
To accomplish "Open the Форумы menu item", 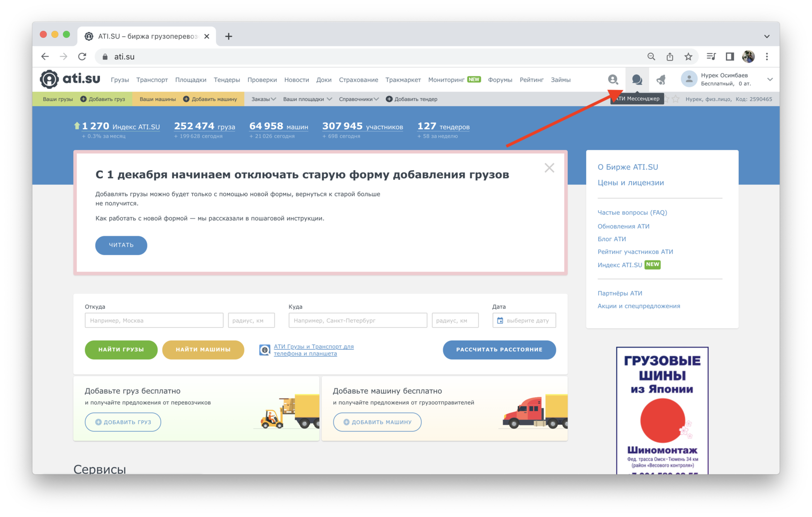I will click(500, 80).
